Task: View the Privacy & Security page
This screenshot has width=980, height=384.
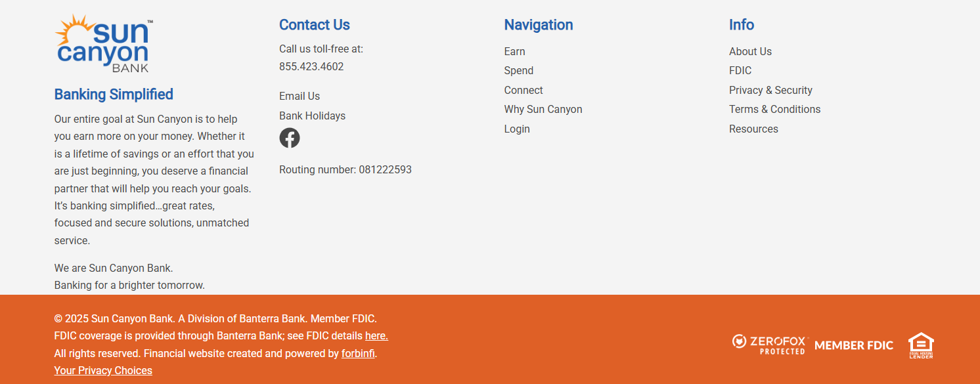Action: click(770, 91)
